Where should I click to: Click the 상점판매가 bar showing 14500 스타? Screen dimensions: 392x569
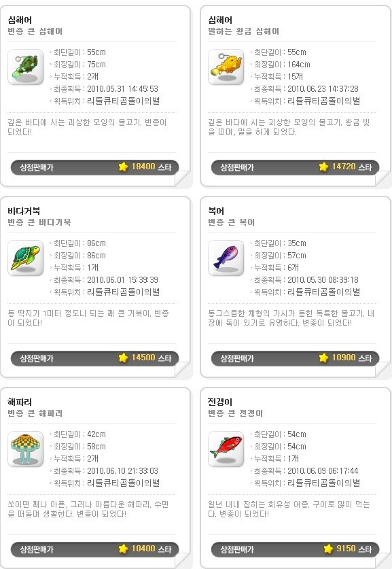coord(94,358)
